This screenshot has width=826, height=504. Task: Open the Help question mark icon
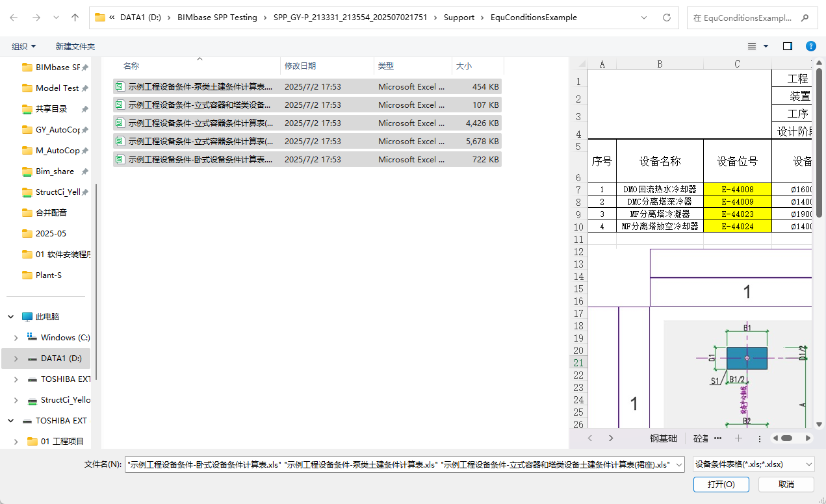tap(810, 46)
